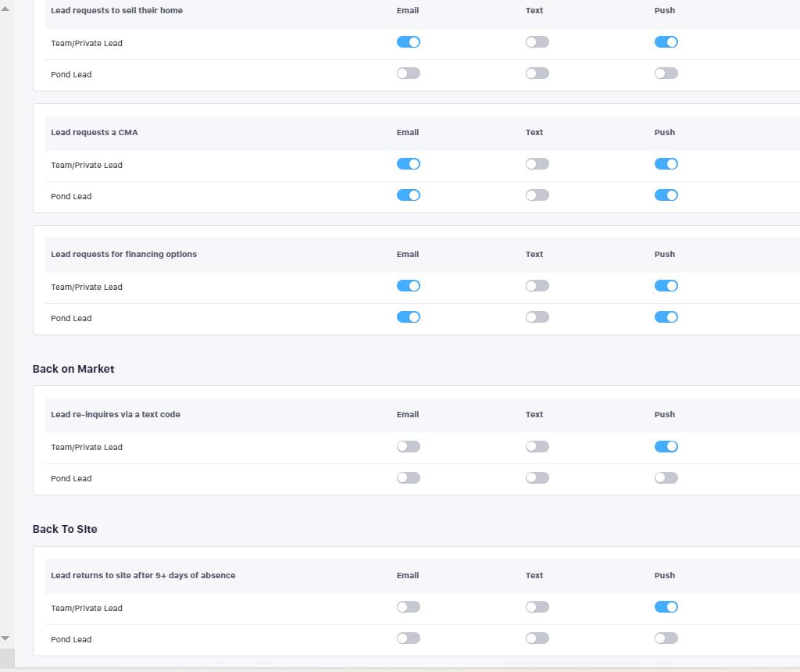Enable Text for sell-home Team/Private Lead
Viewport: 800px width, 672px height.
point(537,42)
